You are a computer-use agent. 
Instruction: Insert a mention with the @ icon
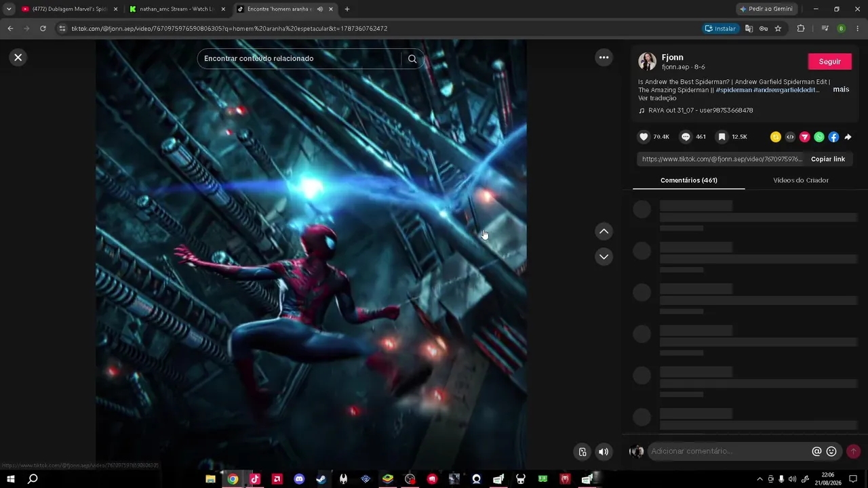(816, 451)
